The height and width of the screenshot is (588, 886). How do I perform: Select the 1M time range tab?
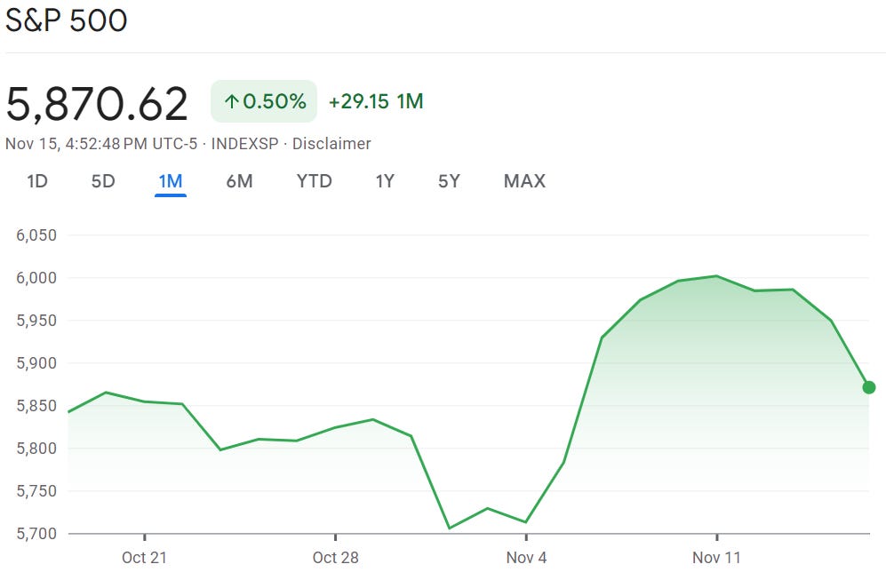[x=170, y=181]
